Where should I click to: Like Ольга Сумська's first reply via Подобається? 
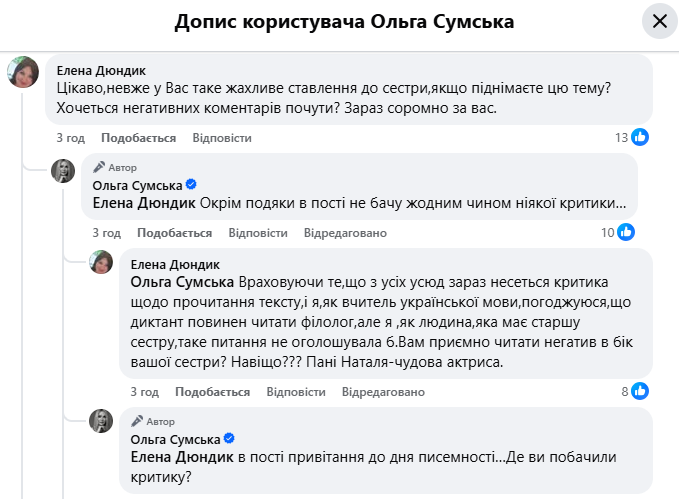(x=174, y=233)
